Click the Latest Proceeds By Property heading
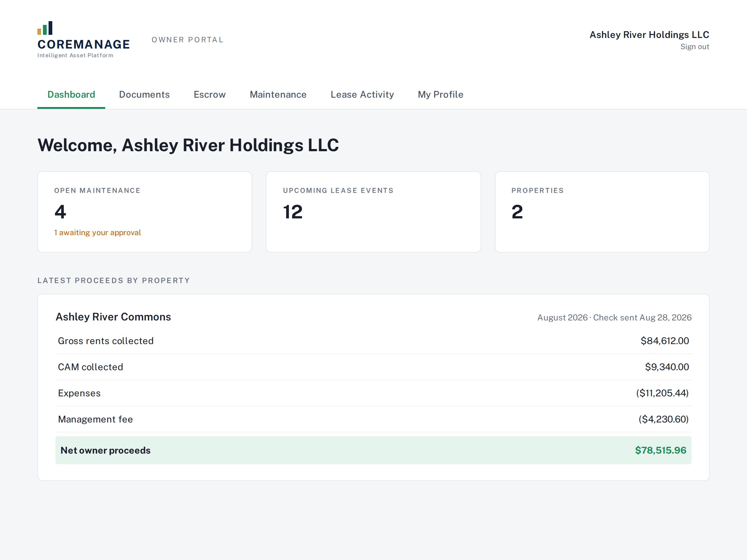Viewport: 747px width, 560px height. [x=114, y=281]
